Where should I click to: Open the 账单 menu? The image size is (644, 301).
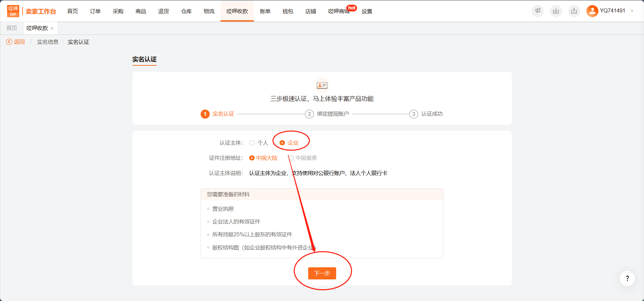click(265, 11)
